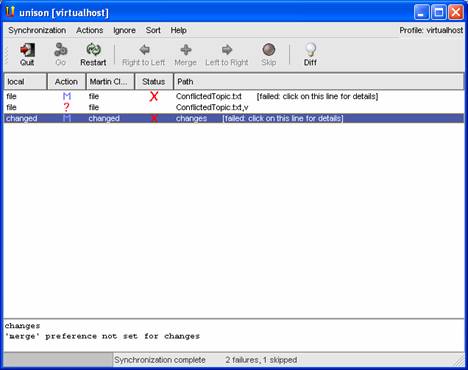Open the Help menu
Image resolution: width=468 pixels, height=370 pixels.
(179, 30)
